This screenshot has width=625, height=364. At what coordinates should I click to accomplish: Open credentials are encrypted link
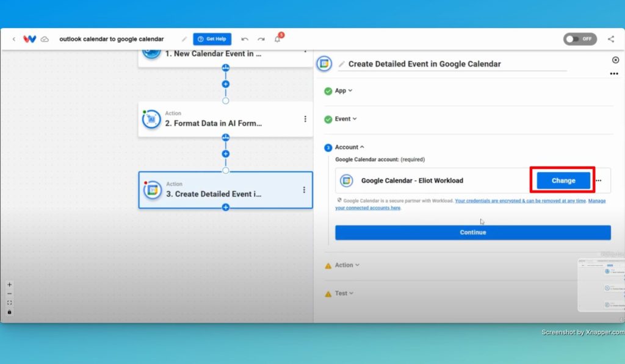tap(520, 201)
